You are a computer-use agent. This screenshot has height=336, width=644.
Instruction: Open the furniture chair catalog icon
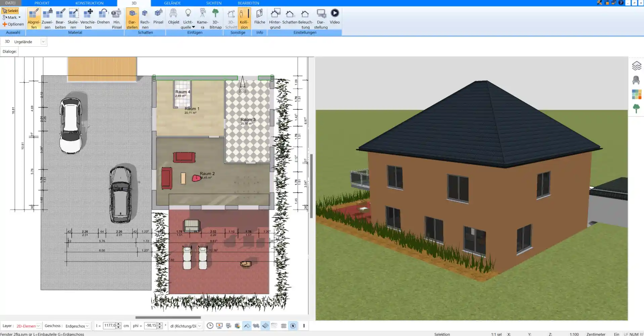(x=636, y=80)
